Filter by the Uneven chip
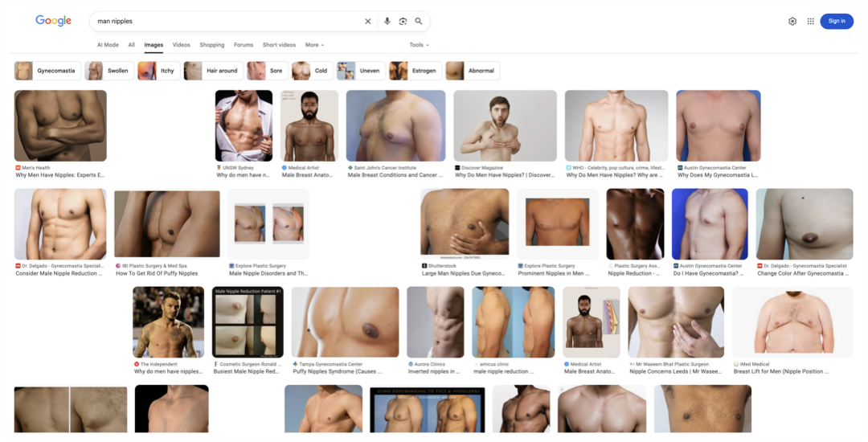Viewport: 868px width, 442px height. click(x=361, y=71)
